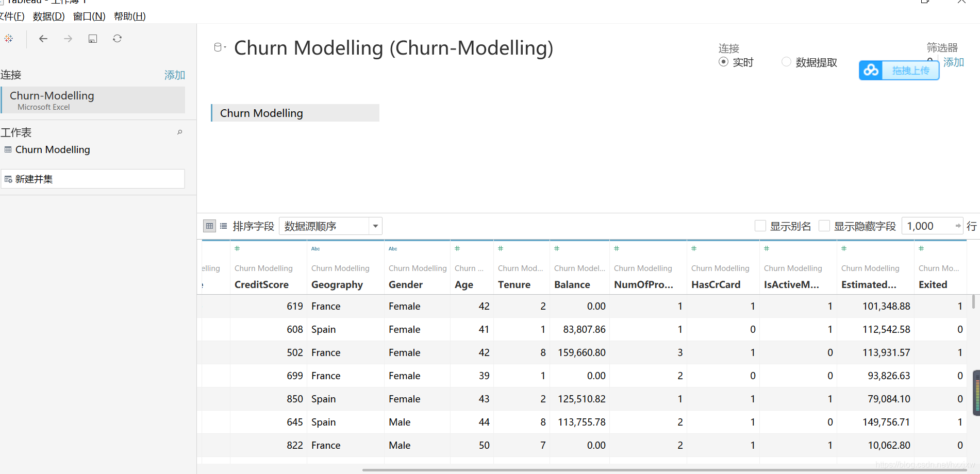This screenshot has width=980, height=474.
Task: Click the data source title Churn Modelling (Churn-Modelling)
Action: point(393,48)
